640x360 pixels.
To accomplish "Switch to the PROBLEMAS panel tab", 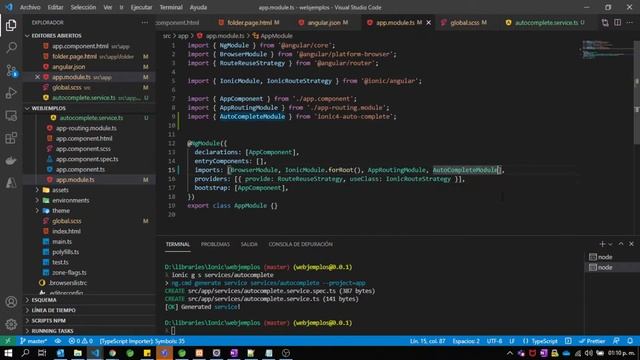I will (215, 244).
